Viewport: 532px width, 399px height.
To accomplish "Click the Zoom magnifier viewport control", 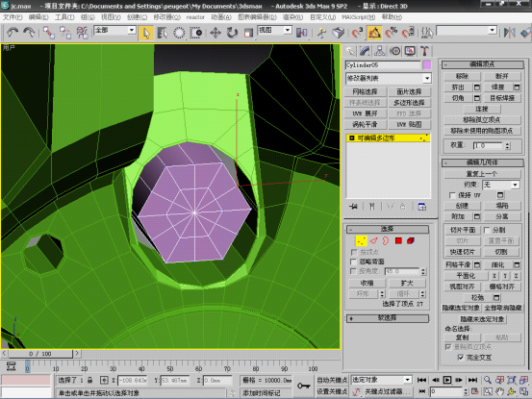I will [487, 380].
